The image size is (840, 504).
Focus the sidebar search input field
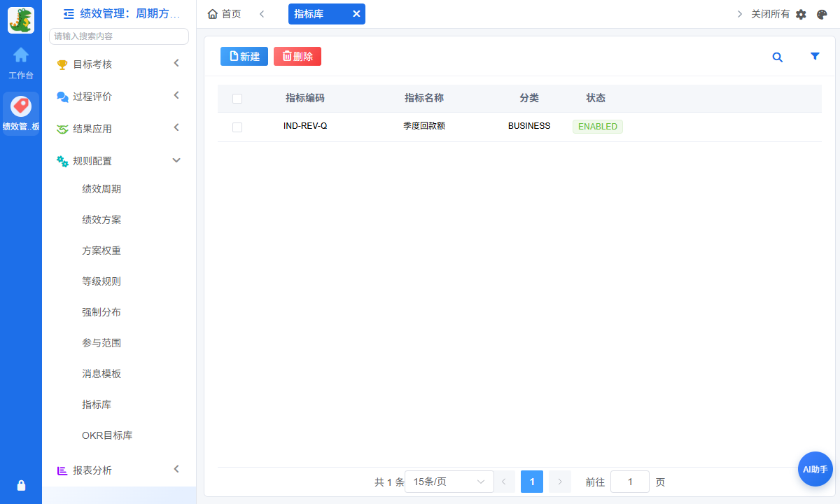click(x=119, y=36)
